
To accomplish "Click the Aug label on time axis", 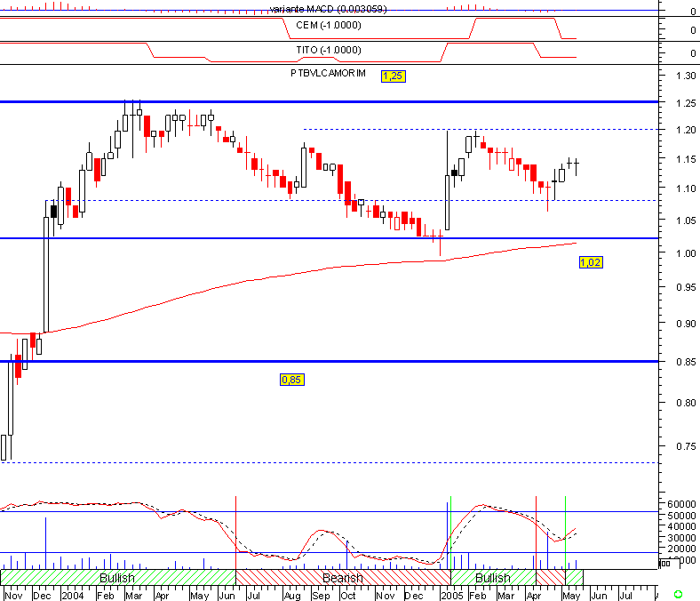I will tap(292, 596).
